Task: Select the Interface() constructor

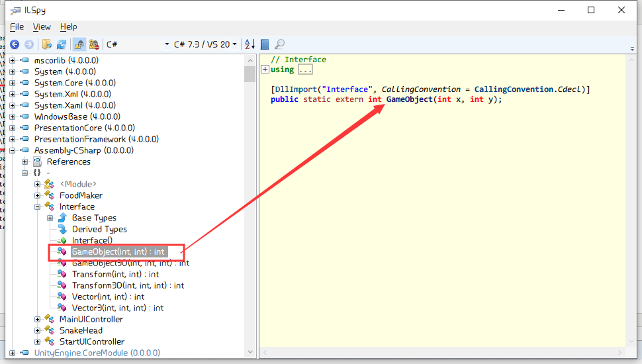Action: click(92, 241)
